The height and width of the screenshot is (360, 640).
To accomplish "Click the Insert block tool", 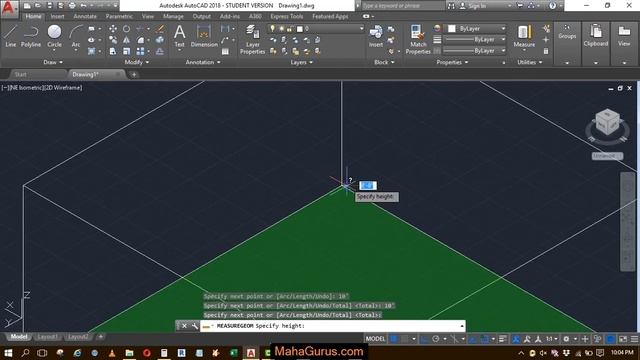I will [376, 36].
